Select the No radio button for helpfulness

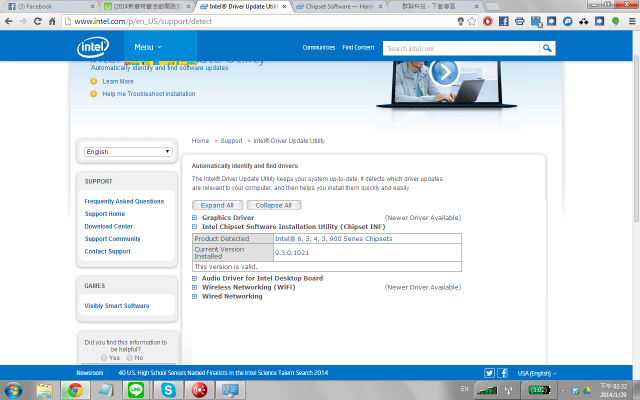[x=129, y=358]
